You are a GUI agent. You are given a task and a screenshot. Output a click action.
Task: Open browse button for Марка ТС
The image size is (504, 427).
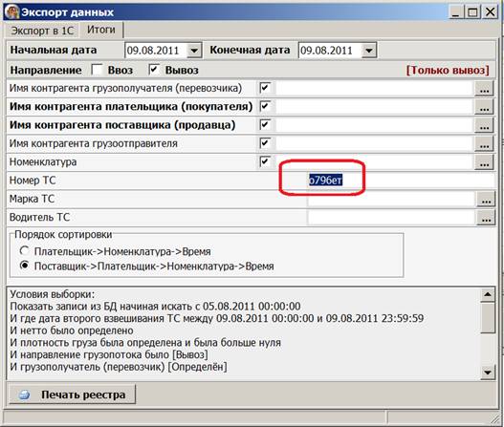486,199
